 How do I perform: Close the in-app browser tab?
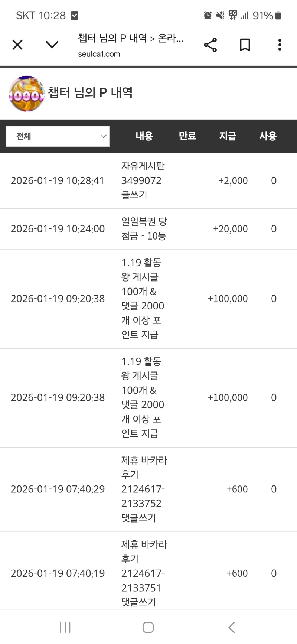(17, 45)
